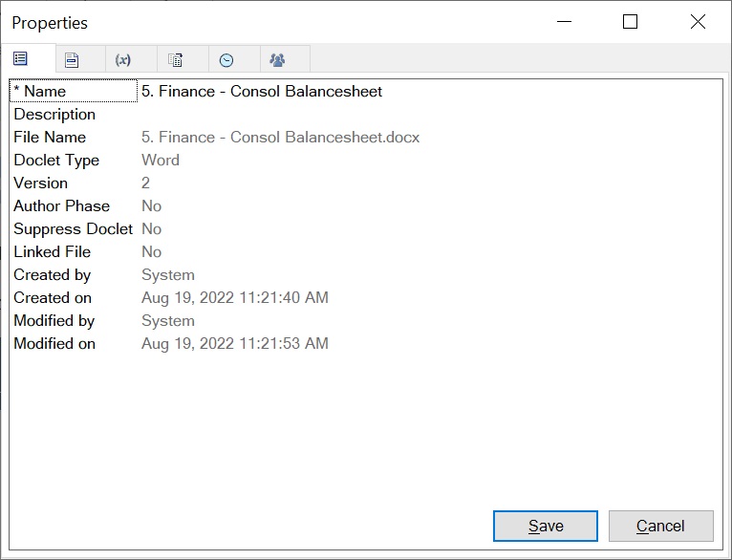Open the embedded content tab icon
The image size is (732, 560).
tap(175, 60)
